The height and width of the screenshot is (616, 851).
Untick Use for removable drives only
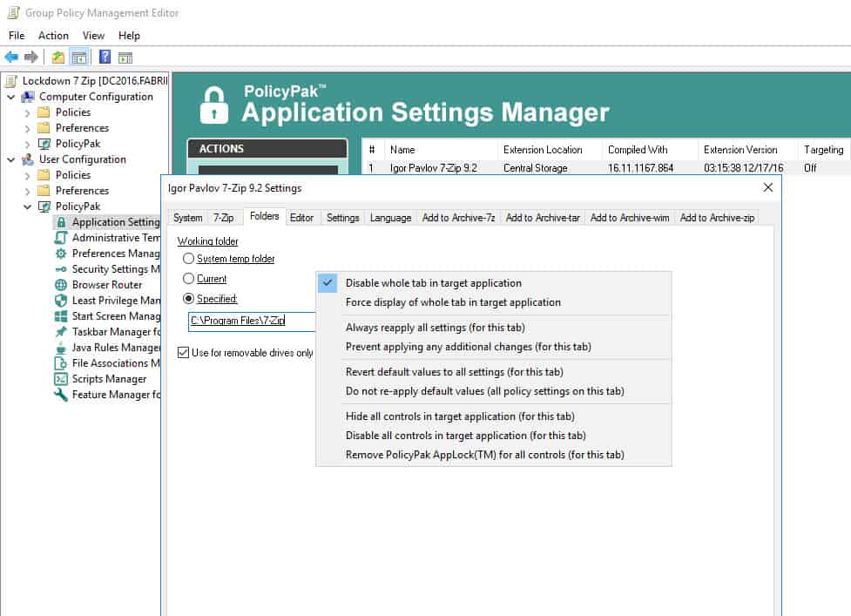point(184,352)
